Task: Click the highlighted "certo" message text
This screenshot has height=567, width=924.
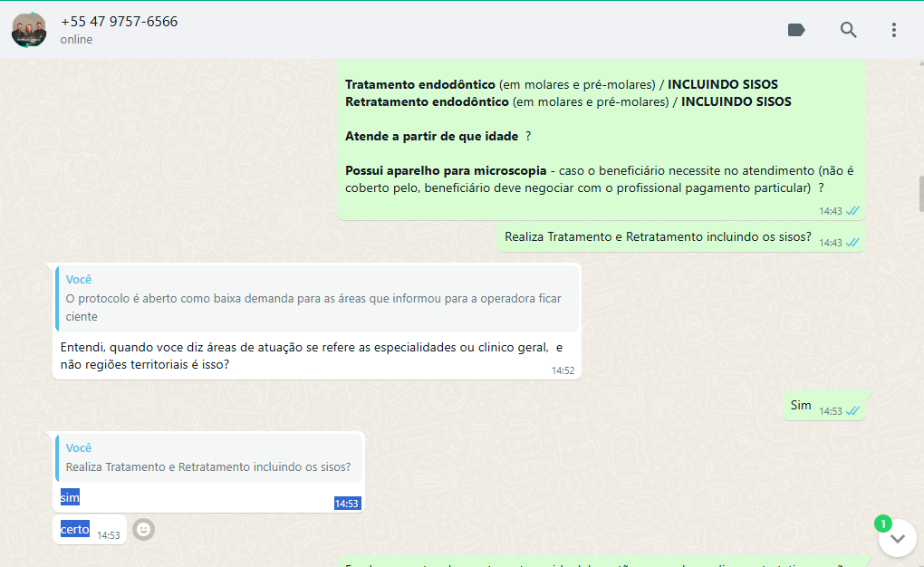Action: pos(75,529)
